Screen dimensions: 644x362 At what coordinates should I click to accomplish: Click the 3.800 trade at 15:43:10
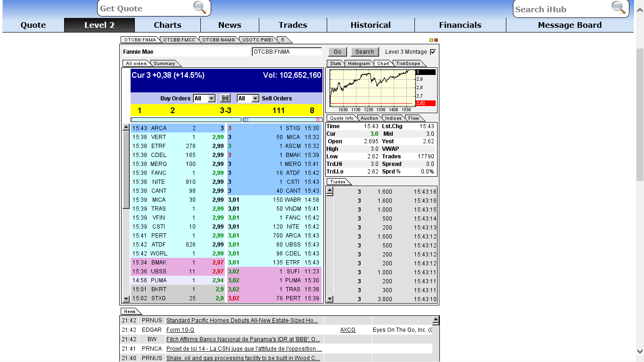pyautogui.click(x=386, y=299)
